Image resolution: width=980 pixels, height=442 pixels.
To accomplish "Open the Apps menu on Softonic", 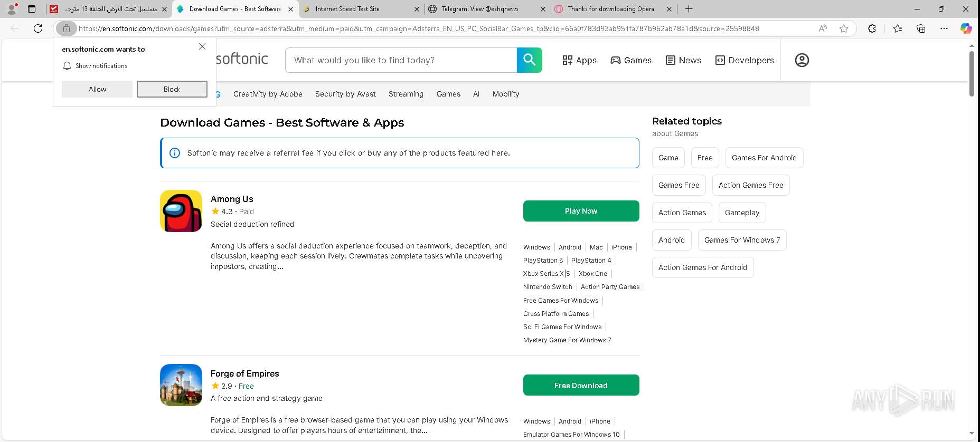I will point(579,60).
